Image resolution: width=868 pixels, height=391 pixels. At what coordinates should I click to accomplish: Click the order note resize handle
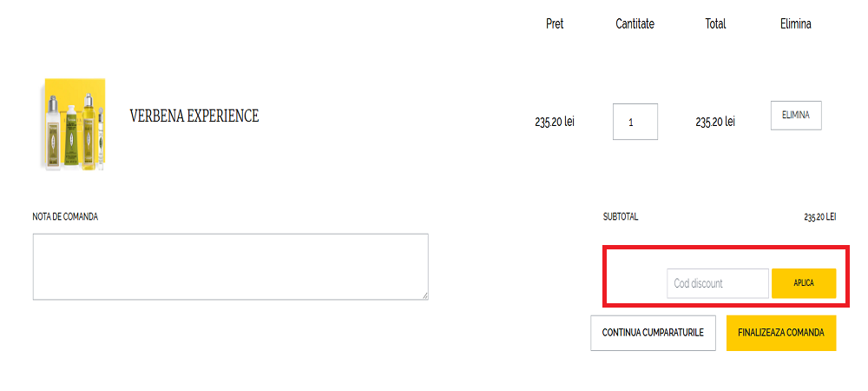pos(424,295)
